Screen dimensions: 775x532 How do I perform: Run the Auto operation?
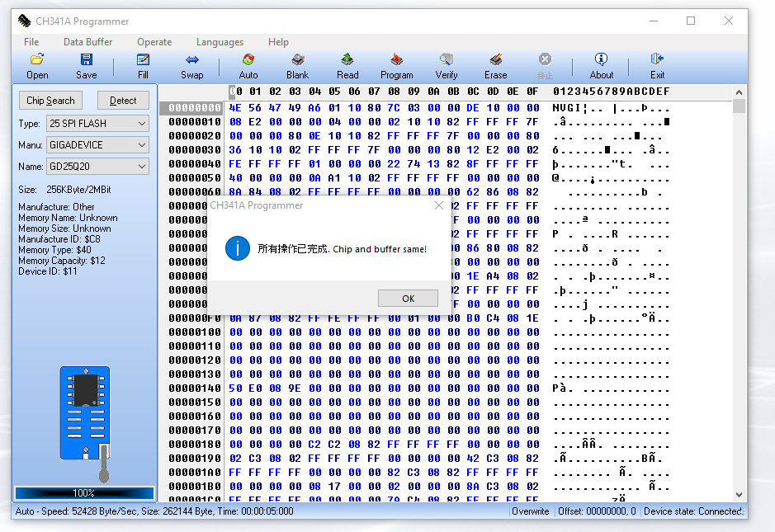coord(248,66)
